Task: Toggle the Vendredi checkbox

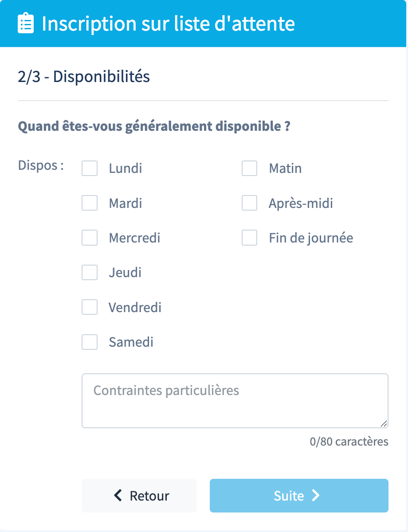Action: click(90, 307)
